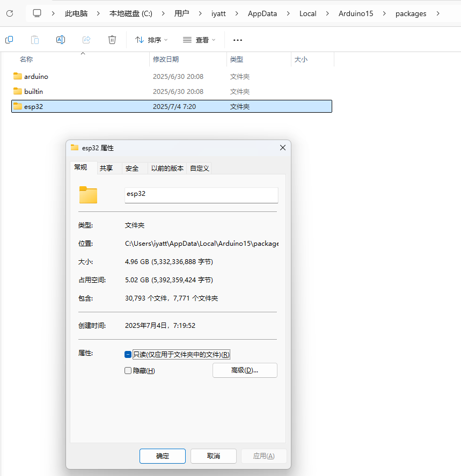Click the Delete trash icon
This screenshot has height=476, width=461.
click(x=112, y=39)
